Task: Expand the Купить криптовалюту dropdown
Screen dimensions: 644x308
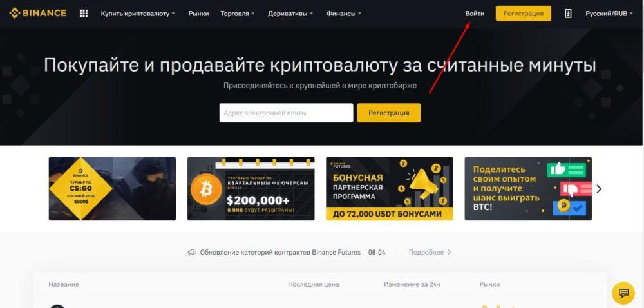Action: (138, 14)
